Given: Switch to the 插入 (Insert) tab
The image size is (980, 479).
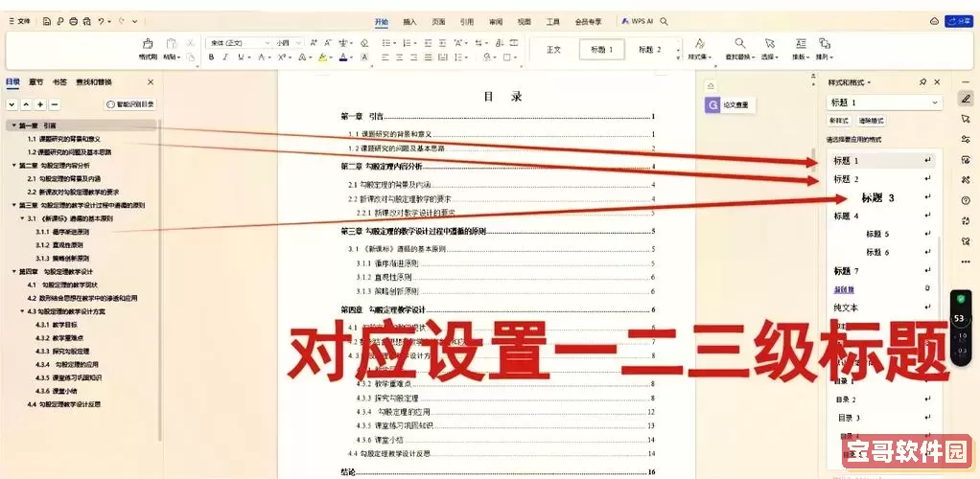Looking at the screenshot, I should (x=410, y=21).
